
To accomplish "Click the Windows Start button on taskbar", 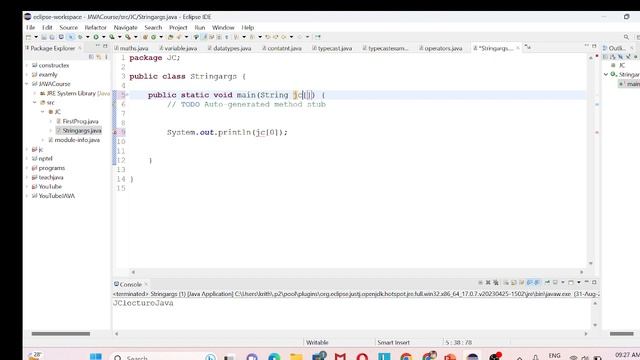I will click(96, 357).
